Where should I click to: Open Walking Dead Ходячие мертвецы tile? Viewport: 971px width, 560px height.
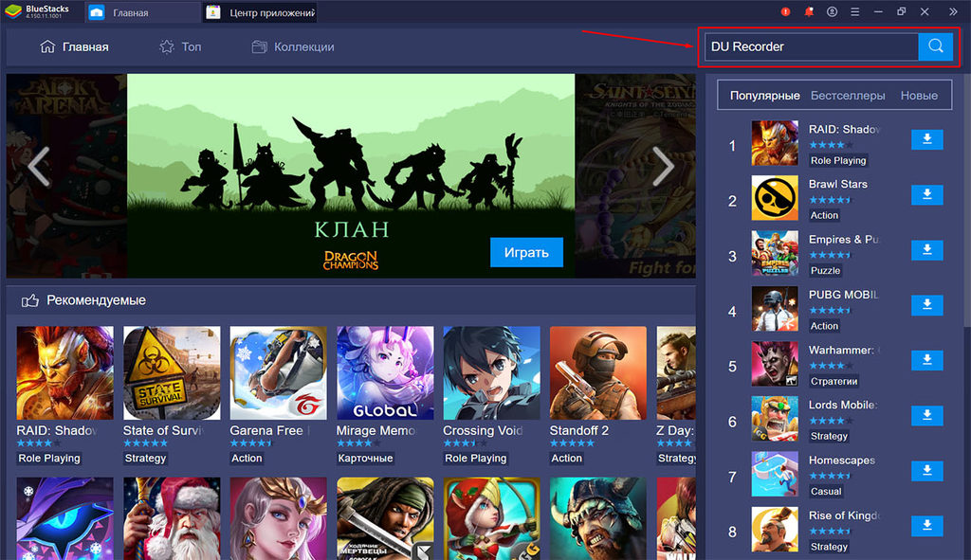(x=385, y=518)
